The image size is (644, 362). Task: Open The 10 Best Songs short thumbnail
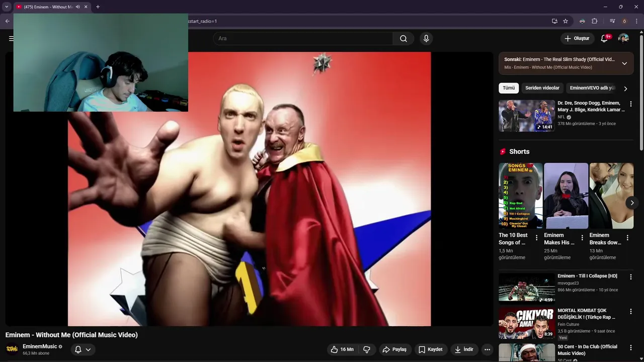tap(521, 196)
